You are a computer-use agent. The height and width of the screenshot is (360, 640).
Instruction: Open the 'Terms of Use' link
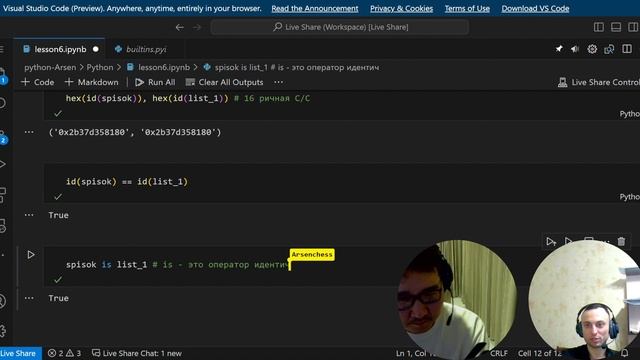click(x=467, y=9)
